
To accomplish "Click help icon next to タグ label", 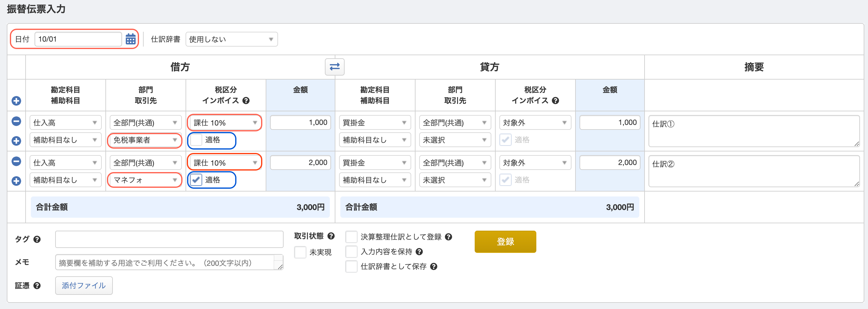I will point(37,239).
